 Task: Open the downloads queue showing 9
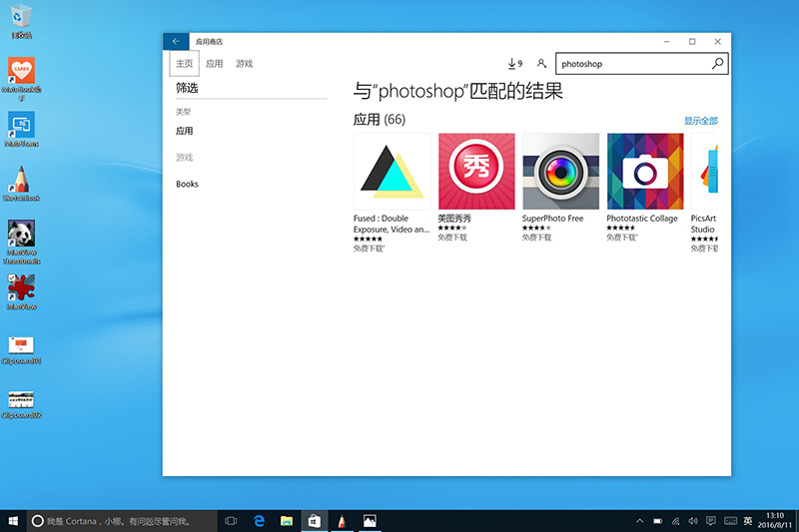click(514, 64)
